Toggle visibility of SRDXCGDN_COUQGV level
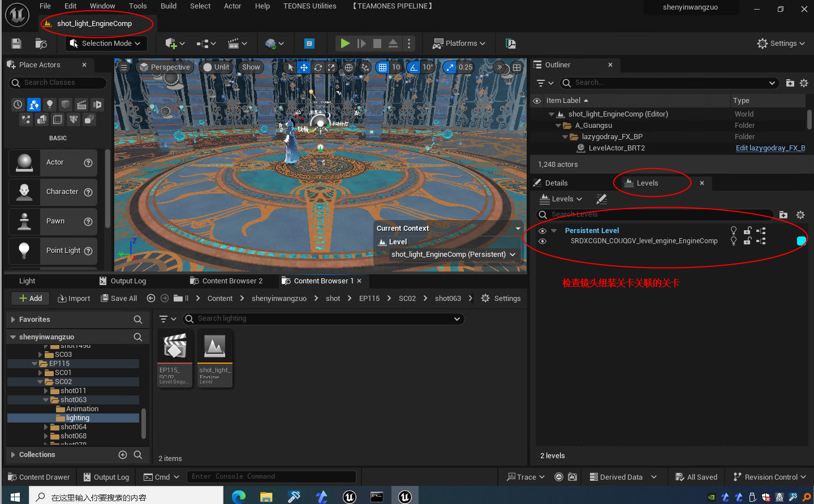Image resolution: width=814 pixels, height=504 pixels. point(542,241)
